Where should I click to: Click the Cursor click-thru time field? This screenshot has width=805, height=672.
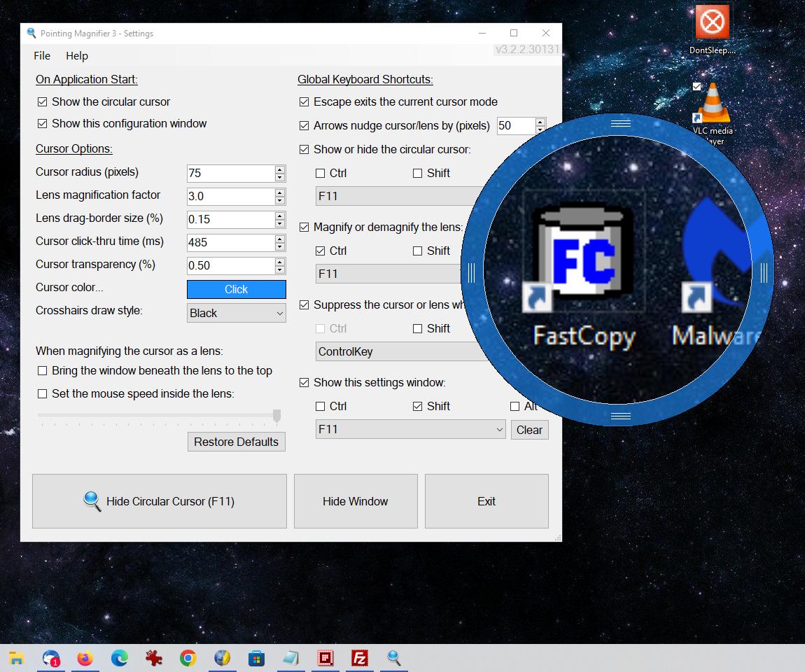[231, 242]
